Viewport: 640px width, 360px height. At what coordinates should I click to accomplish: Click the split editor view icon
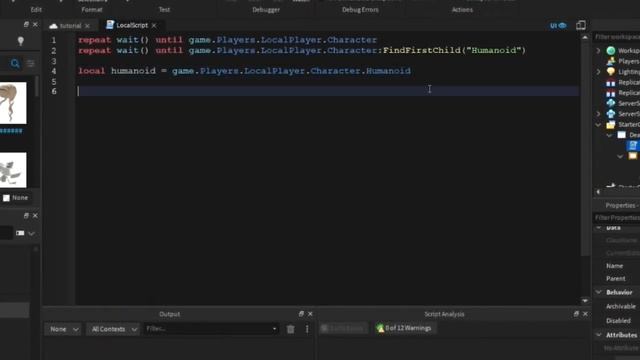click(x=580, y=25)
